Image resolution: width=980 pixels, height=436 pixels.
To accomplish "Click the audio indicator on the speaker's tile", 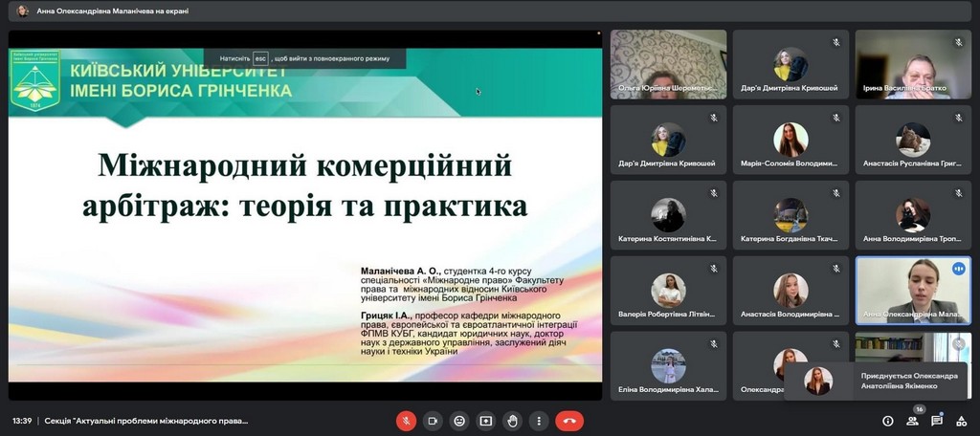I will (x=959, y=269).
